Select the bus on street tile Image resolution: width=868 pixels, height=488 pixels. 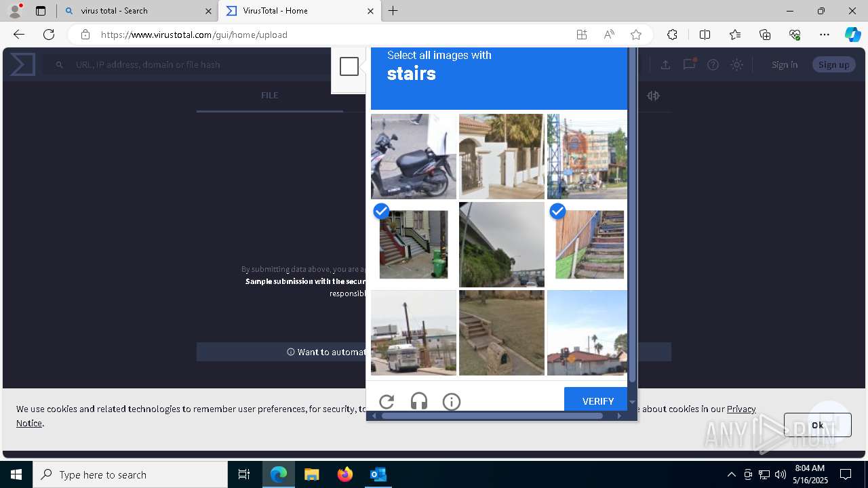(x=414, y=333)
